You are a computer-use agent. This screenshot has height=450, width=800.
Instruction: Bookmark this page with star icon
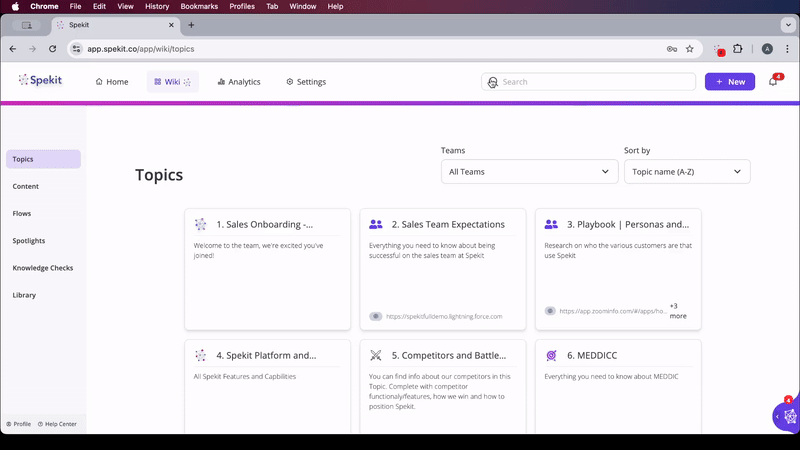(690, 49)
